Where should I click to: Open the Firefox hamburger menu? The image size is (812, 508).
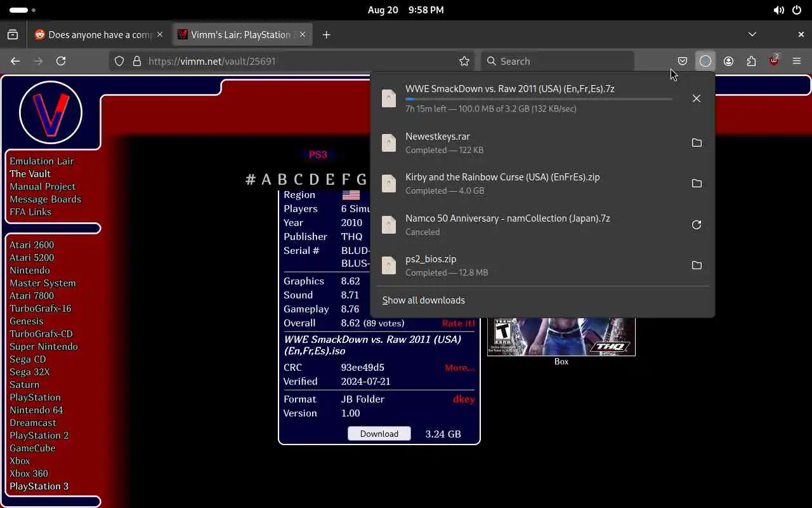(x=797, y=61)
